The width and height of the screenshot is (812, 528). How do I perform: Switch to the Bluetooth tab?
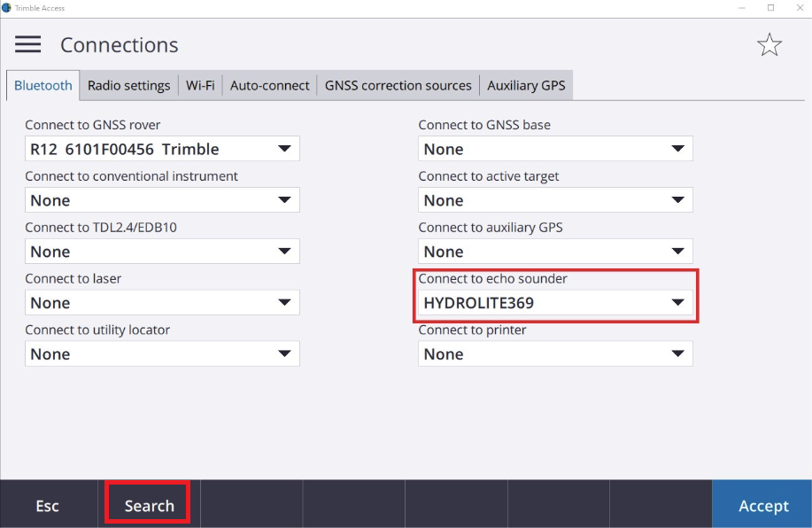(43, 86)
